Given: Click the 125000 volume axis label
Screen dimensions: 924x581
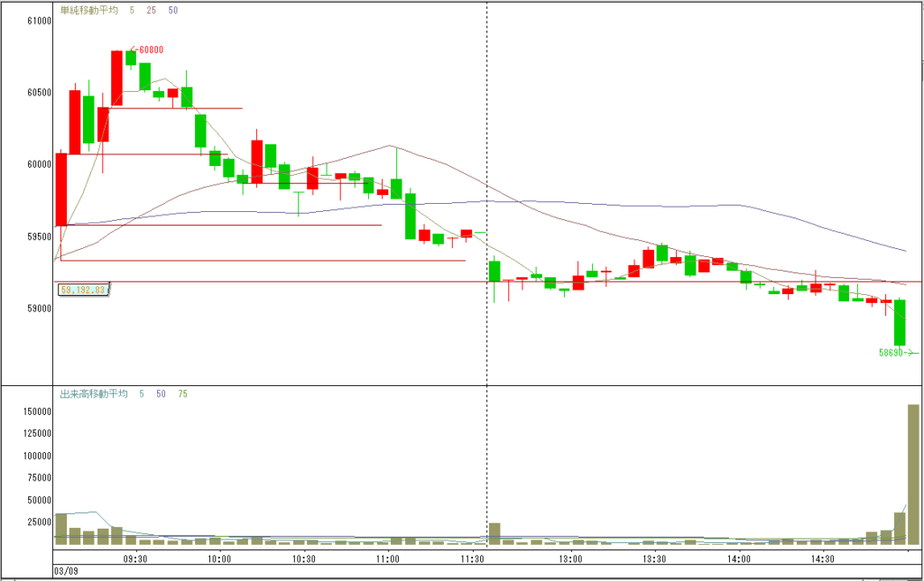Looking at the screenshot, I should (37, 433).
